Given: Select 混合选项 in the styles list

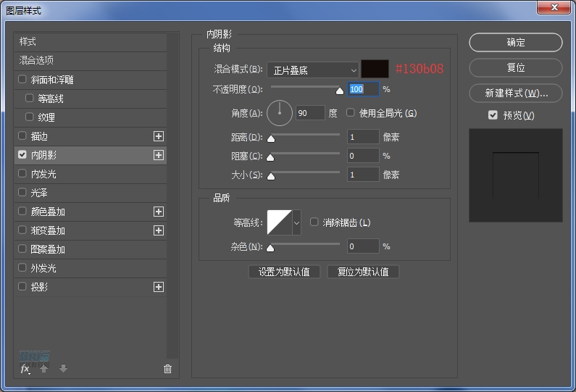Looking at the screenshot, I should 36,60.
